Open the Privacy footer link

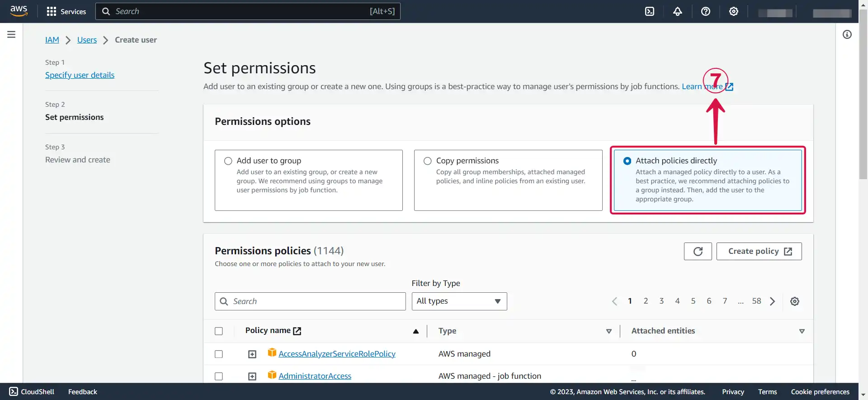[733, 391]
